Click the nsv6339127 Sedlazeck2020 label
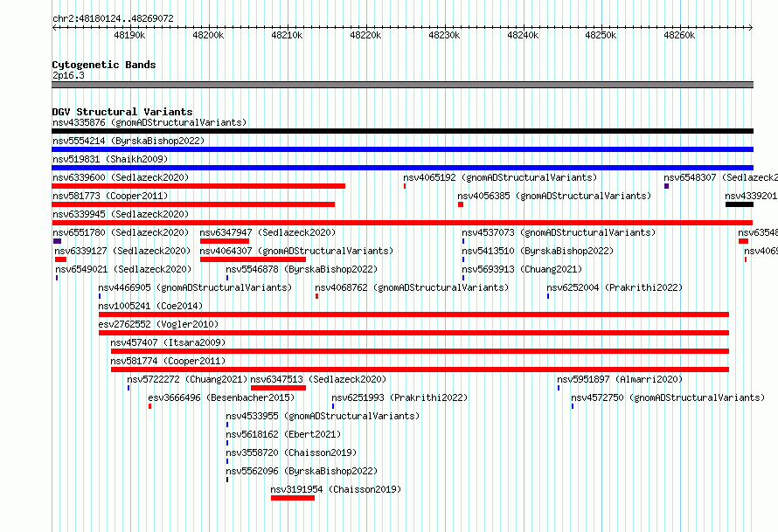Screen dimensions: 778x532 pyautogui.click(x=122, y=251)
